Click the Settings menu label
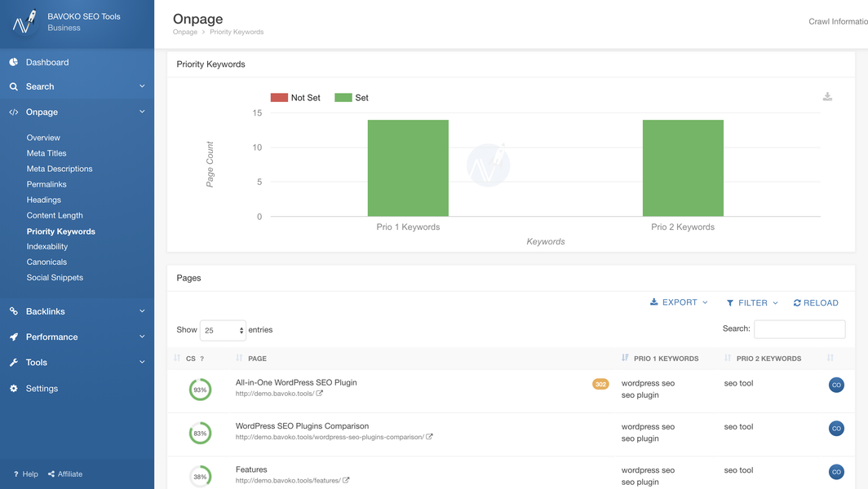Image resolution: width=868 pixels, height=489 pixels. coord(42,388)
